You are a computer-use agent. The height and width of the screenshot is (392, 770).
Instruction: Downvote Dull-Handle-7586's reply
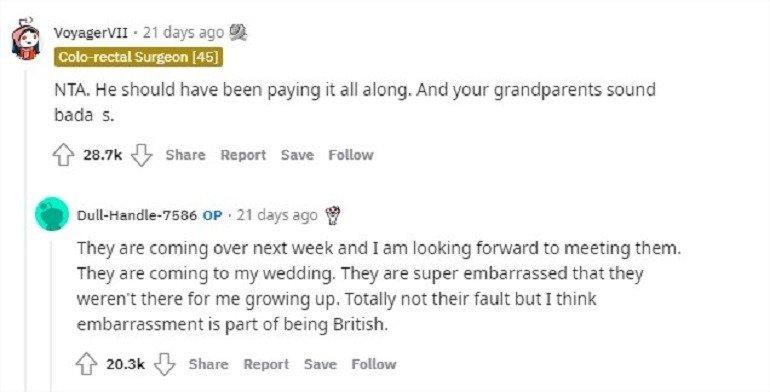[x=165, y=365]
